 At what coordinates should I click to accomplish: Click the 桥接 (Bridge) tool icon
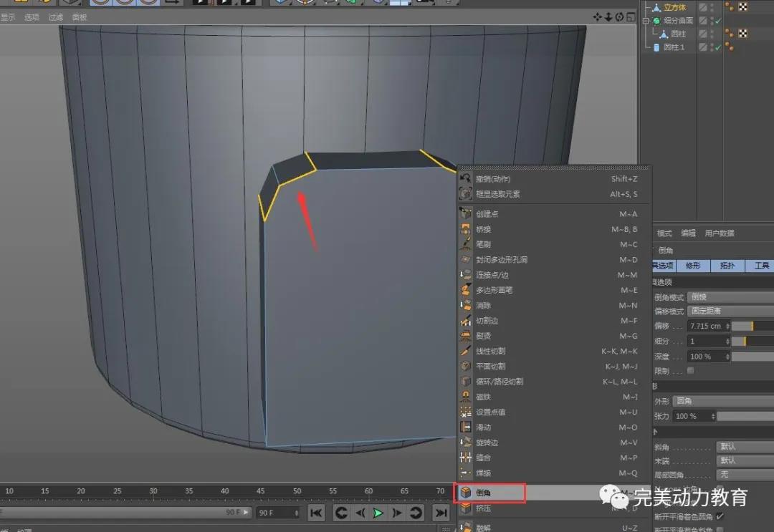click(x=466, y=229)
